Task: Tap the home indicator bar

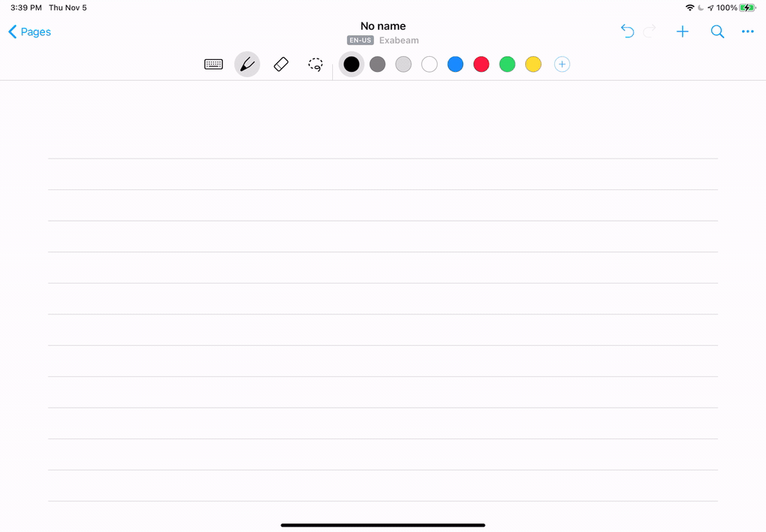Action: 383,525
